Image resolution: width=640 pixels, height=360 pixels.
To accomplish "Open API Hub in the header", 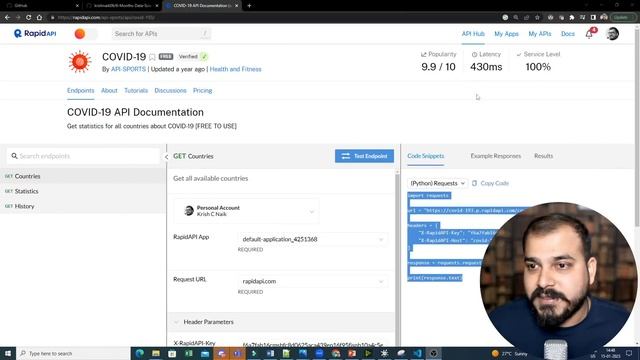I will click(473, 34).
